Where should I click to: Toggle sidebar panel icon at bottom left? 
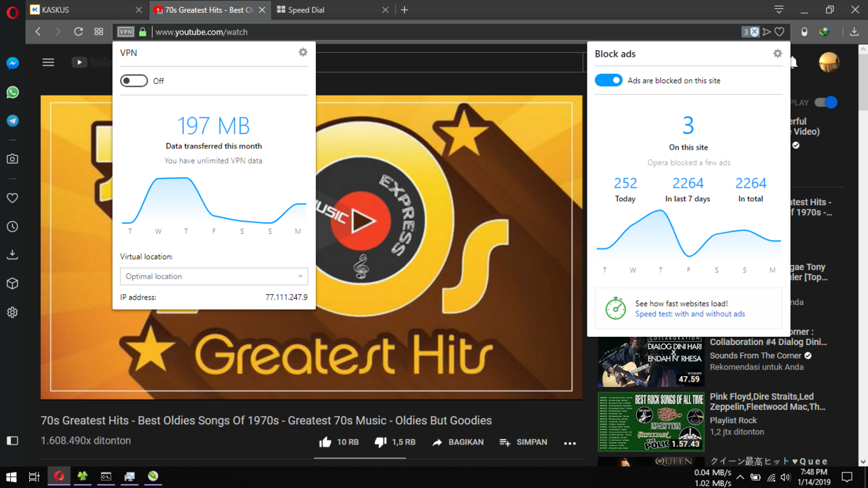[12, 441]
